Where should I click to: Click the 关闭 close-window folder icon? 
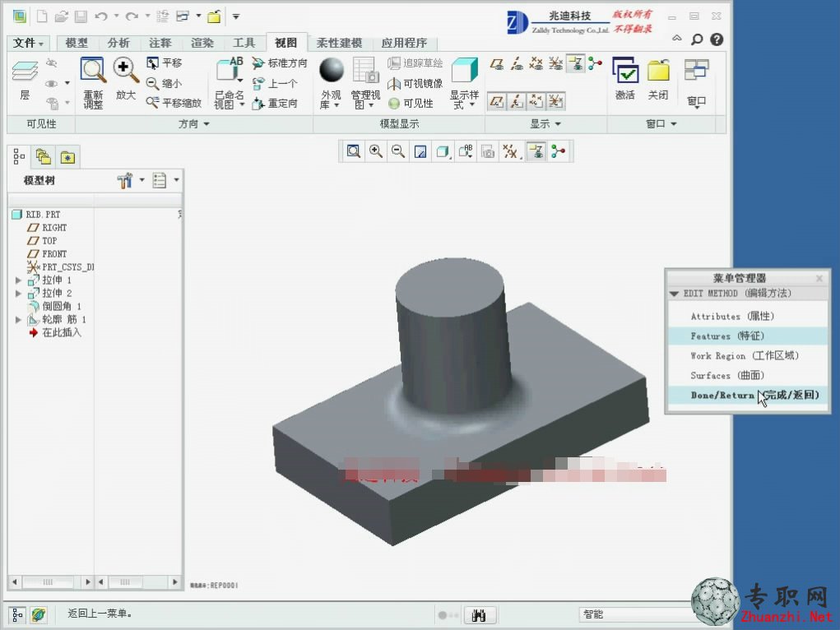click(x=658, y=71)
